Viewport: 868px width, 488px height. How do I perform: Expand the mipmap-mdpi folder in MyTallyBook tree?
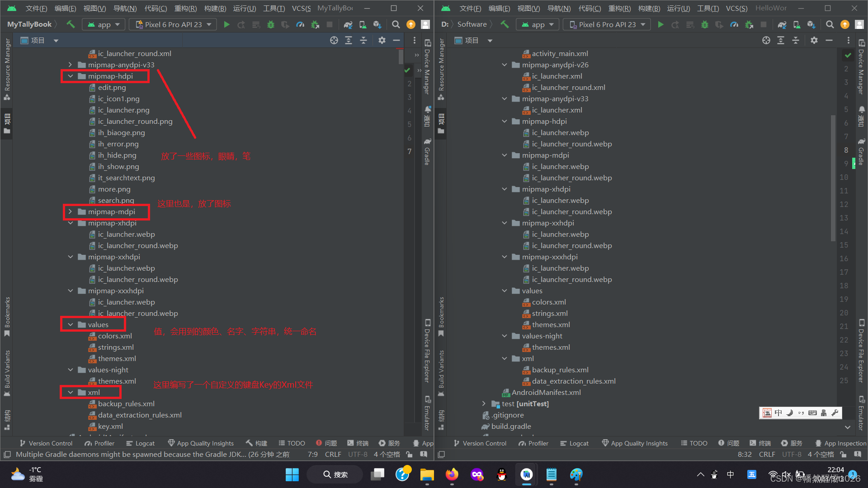[x=70, y=211]
